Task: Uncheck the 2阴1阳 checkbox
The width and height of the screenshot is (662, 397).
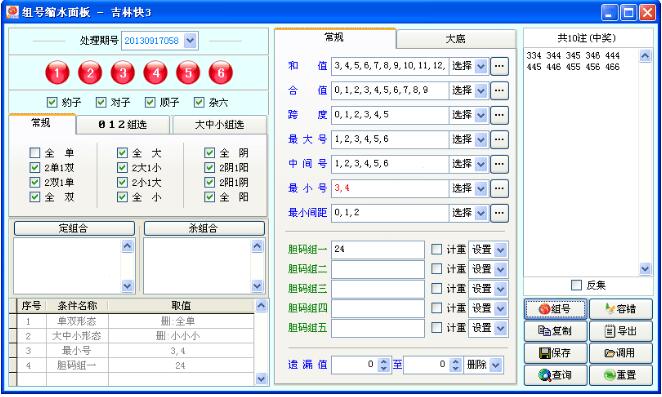Action: coord(209,168)
